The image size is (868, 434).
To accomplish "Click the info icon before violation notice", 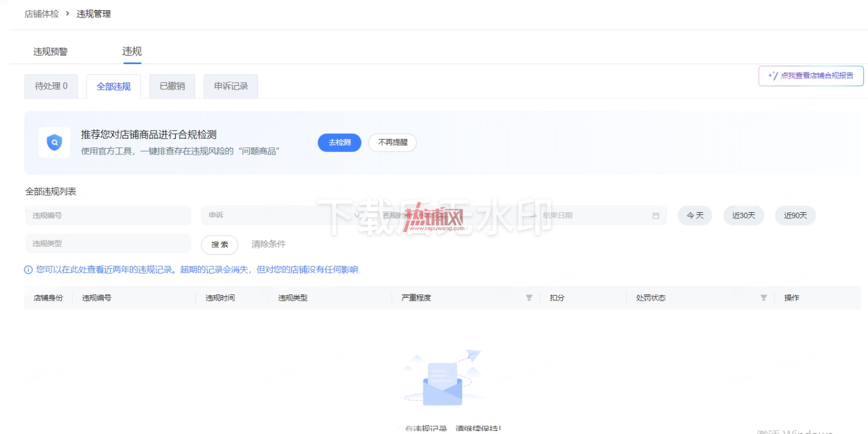I will (28, 270).
